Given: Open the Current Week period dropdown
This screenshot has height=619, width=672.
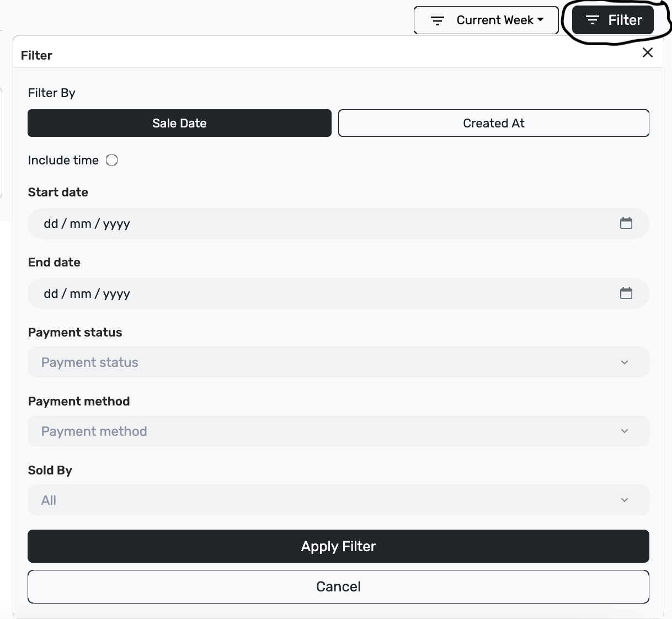Looking at the screenshot, I should (x=486, y=20).
